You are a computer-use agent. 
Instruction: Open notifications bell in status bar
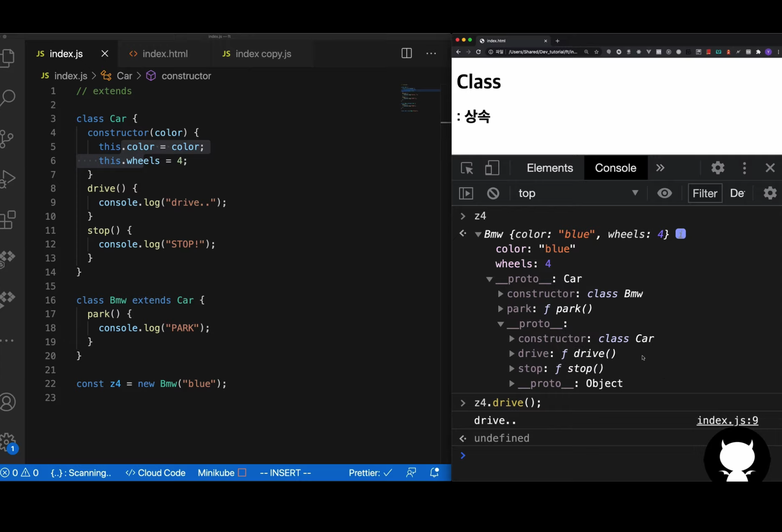pos(434,472)
